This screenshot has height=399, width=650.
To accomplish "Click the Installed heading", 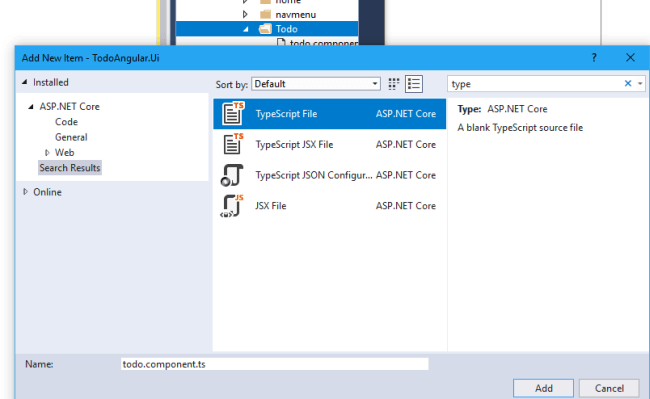I will (51, 82).
